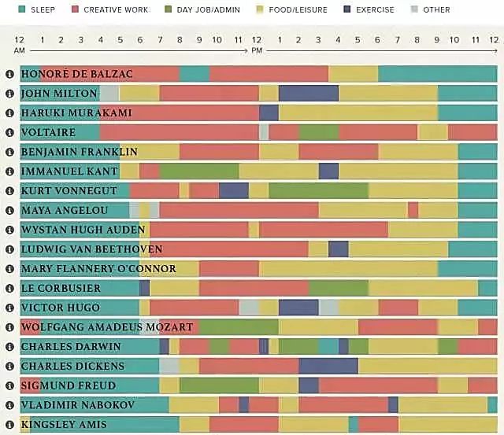This screenshot has height=435, width=504.
Task: Click the WYSTAN HUGH AUDEN name
Action: tap(83, 230)
